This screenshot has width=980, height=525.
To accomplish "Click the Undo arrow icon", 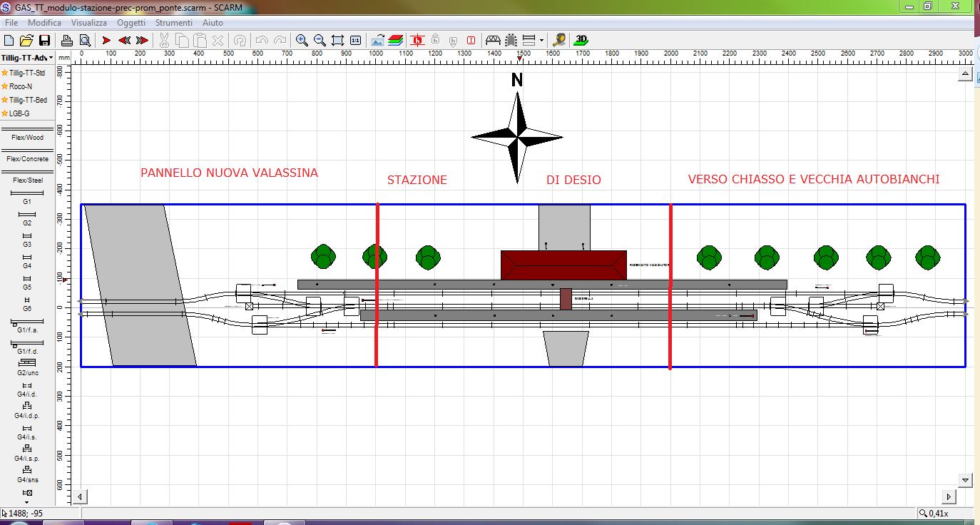I will click(x=262, y=40).
